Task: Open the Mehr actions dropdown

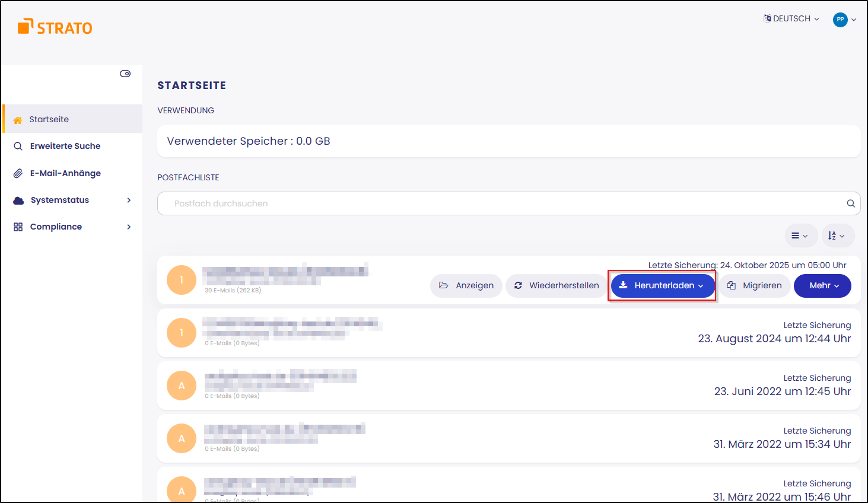Action: point(823,285)
